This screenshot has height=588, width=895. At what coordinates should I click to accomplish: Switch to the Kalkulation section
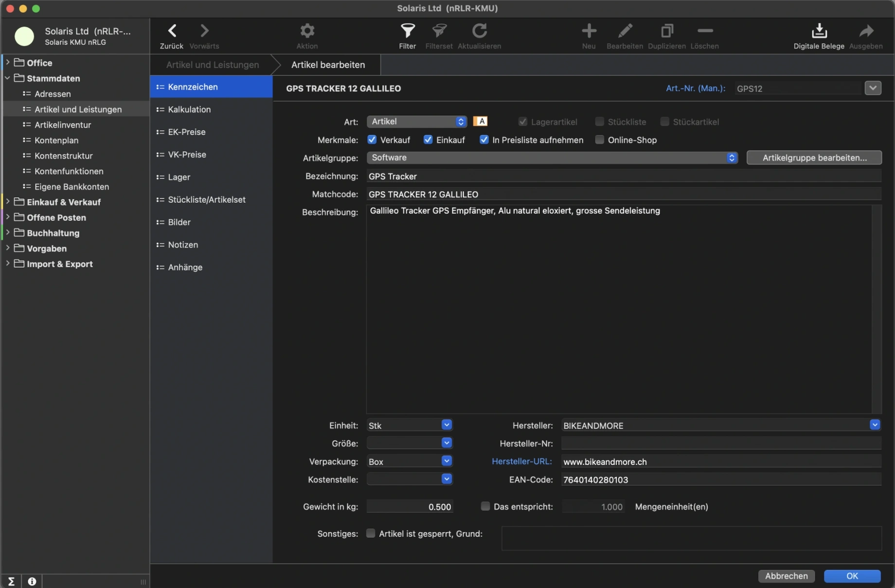[x=189, y=109]
